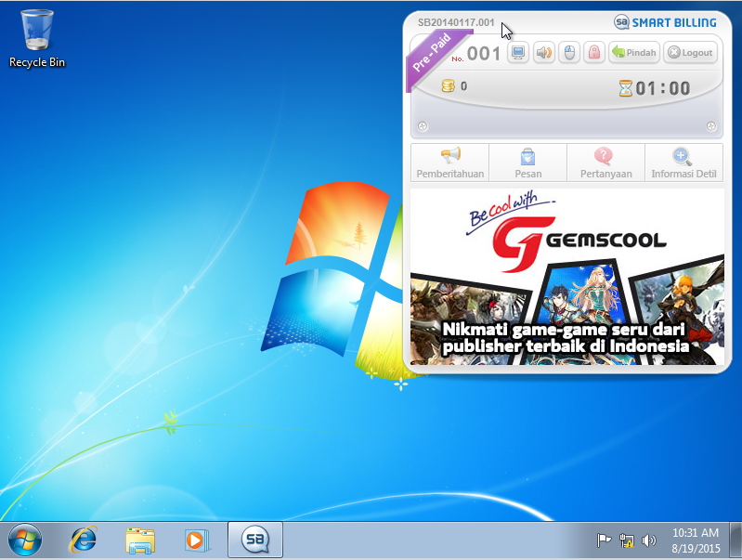Open Windows Explorer from the taskbar
The image size is (742, 560).
pyautogui.click(x=140, y=540)
